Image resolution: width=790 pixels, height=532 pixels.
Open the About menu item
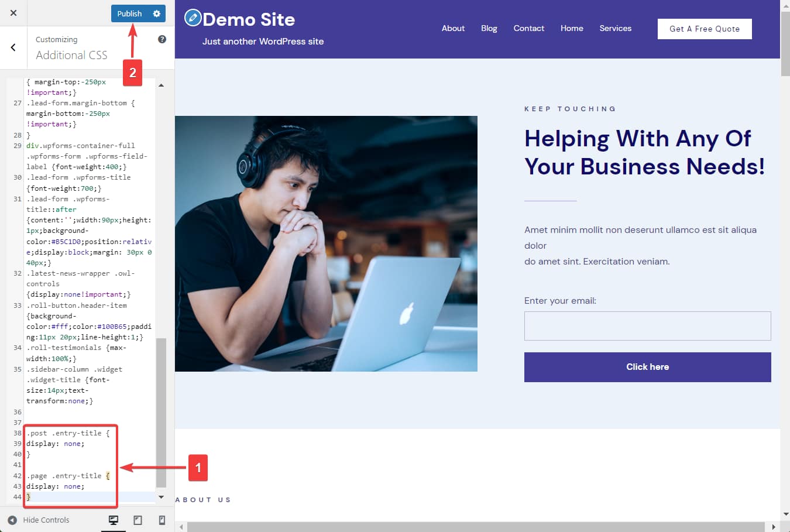(453, 28)
